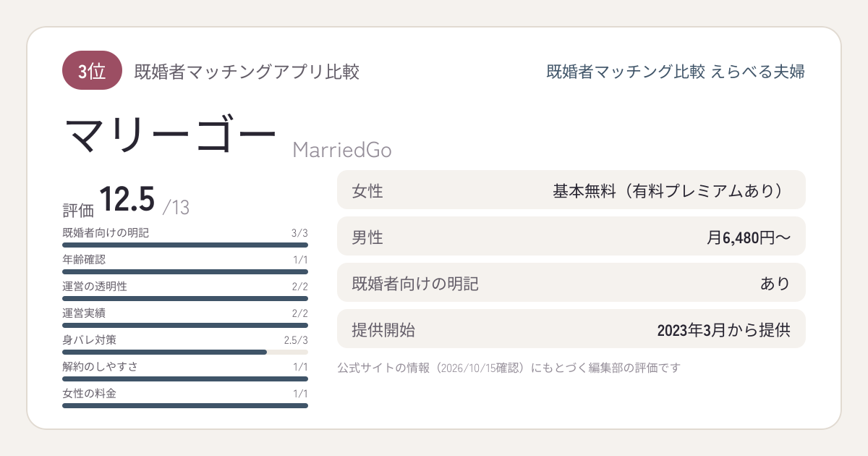Click the 年齢確認 progress bar
Viewport: 868px width, 456px height.
pos(185,272)
